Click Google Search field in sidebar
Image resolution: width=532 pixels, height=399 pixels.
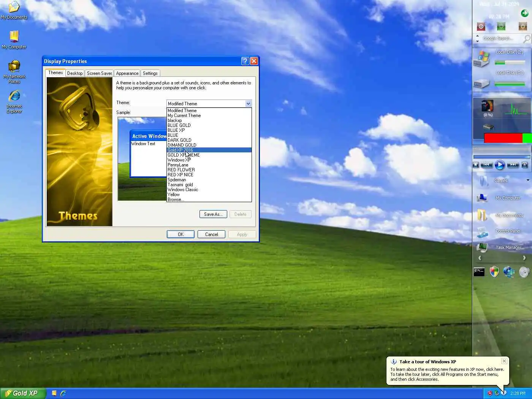(x=502, y=38)
